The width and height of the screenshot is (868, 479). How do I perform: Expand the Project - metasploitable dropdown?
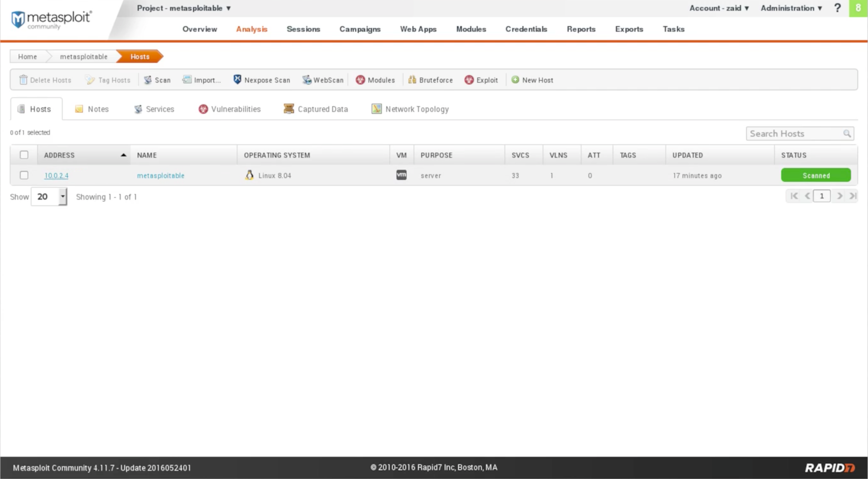(184, 8)
